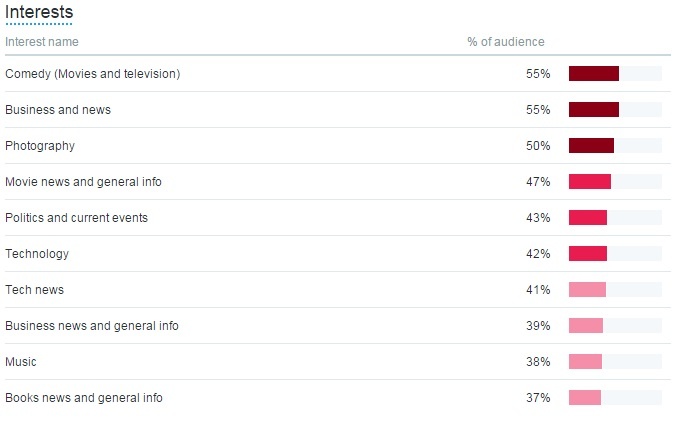Click the Photography 50% bar
Image resolution: width=678 pixels, height=422 pixels.
pos(591,146)
